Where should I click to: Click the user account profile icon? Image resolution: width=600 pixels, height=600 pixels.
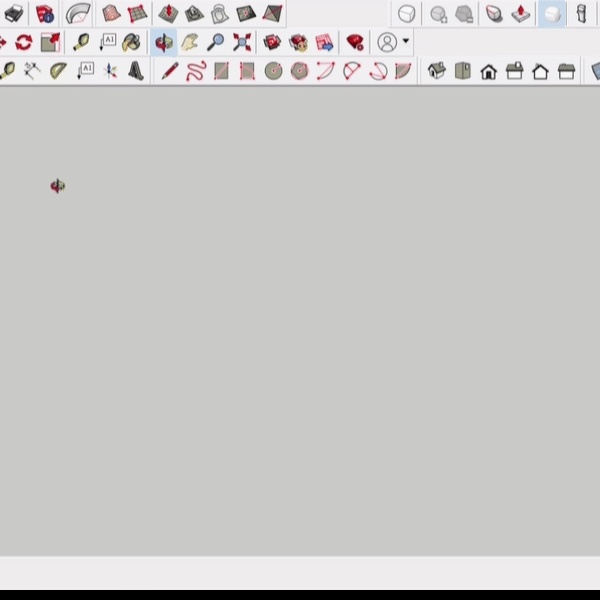[387, 42]
